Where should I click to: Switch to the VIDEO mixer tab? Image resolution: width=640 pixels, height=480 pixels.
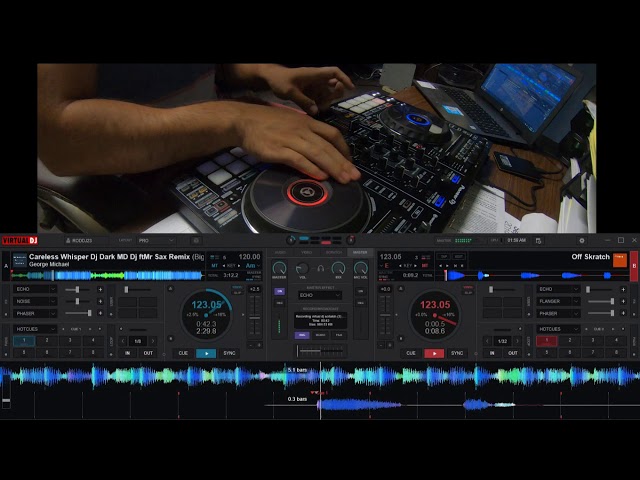tap(307, 253)
